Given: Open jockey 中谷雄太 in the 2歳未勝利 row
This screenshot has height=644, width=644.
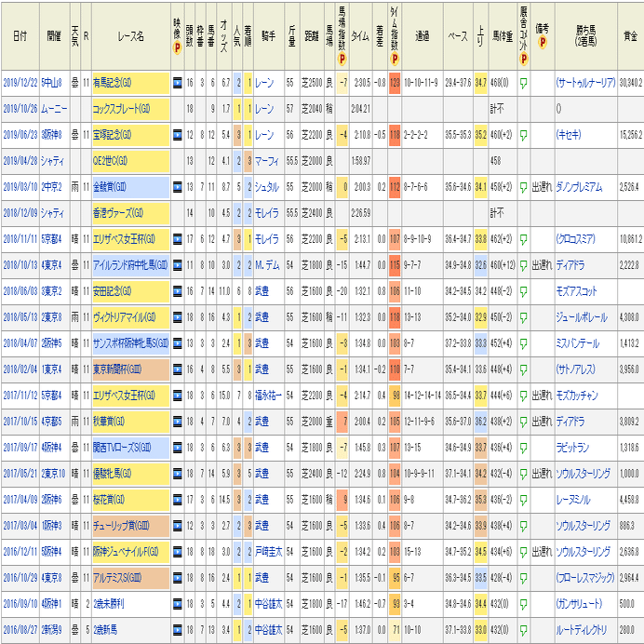Looking at the screenshot, I should [269, 604].
